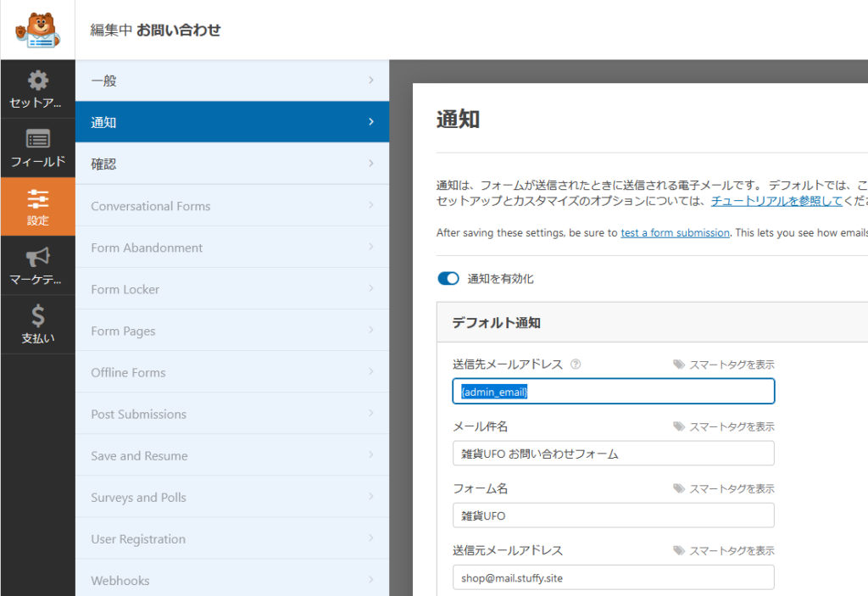Show smart tags for メール件名

pyautogui.click(x=724, y=426)
